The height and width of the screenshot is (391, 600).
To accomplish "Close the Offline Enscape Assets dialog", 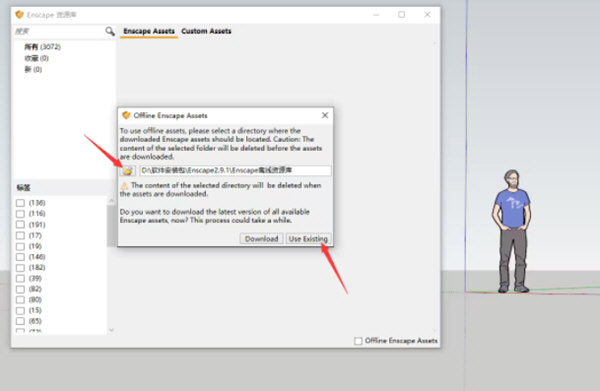I will coord(325,115).
